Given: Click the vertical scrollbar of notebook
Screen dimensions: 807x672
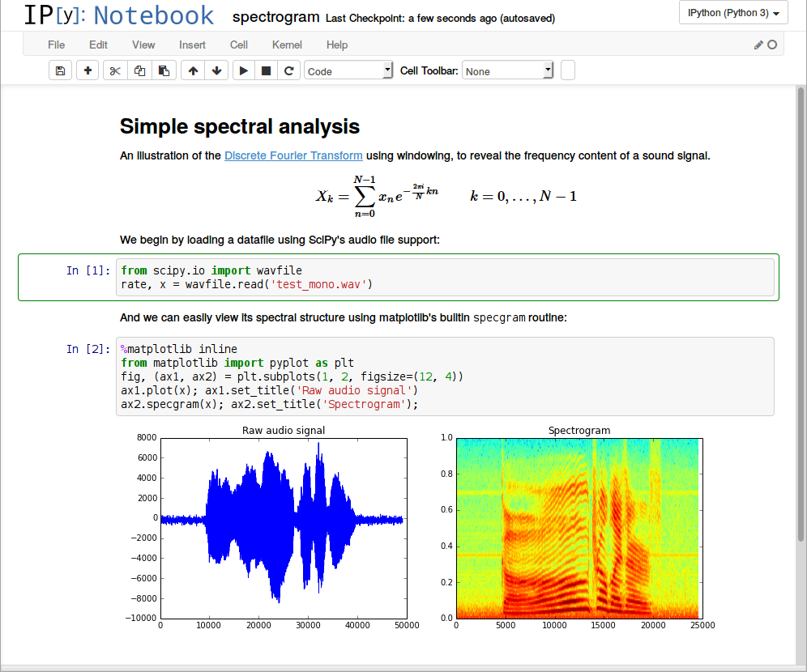Looking at the screenshot, I should tap(801, 324).
